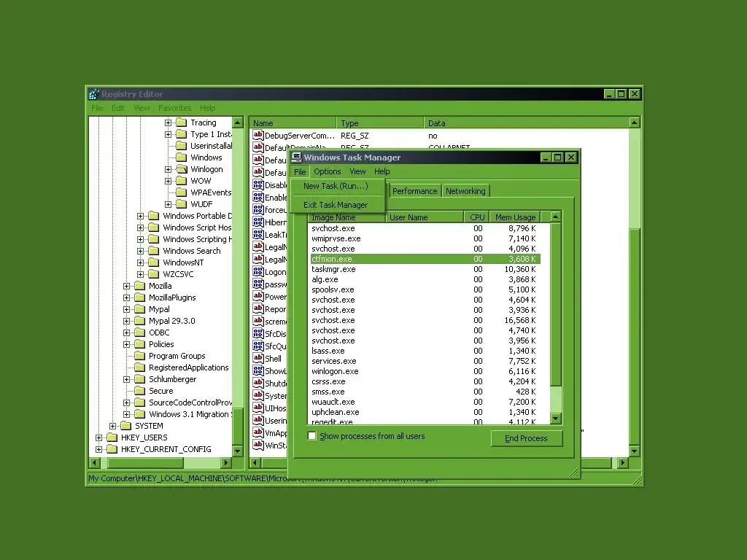Open Registry Editor Favorites menu
This screenshot has width=747, height=560.
click(175, 108)
